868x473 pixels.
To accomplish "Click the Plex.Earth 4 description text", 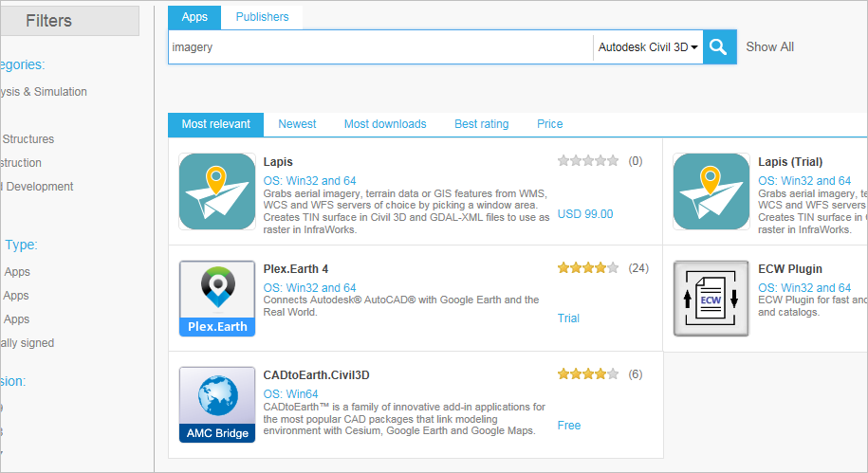I will [400, 306].
